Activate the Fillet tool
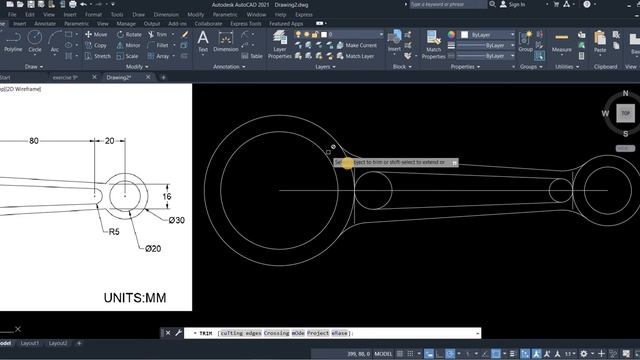640x360 pixels. [x=158, y=45]
